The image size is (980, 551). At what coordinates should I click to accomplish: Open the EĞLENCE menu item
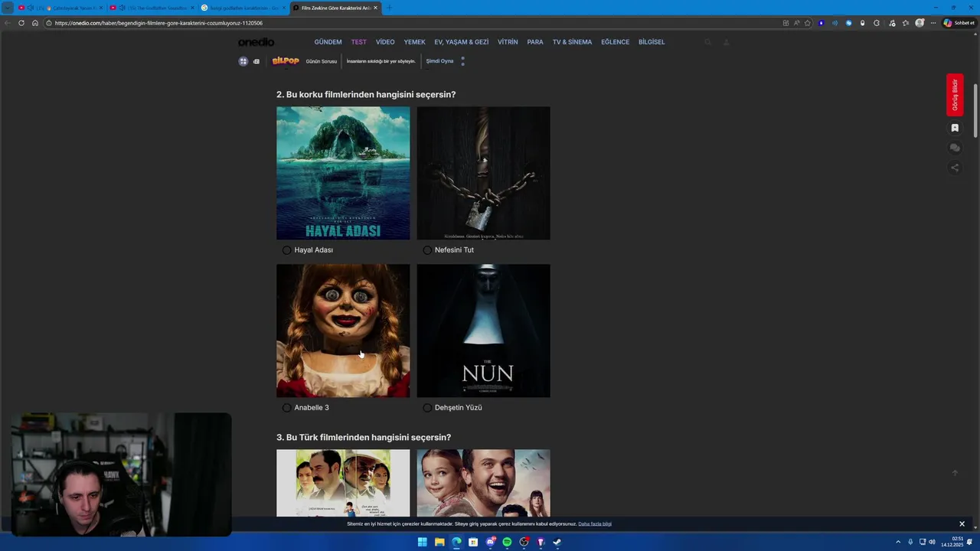(615, 42)
